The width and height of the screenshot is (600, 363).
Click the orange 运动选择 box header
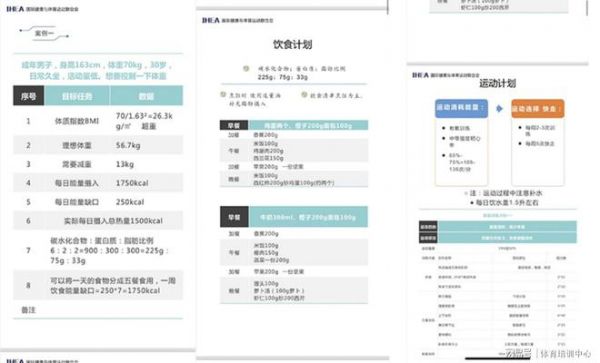click(538, 109)
